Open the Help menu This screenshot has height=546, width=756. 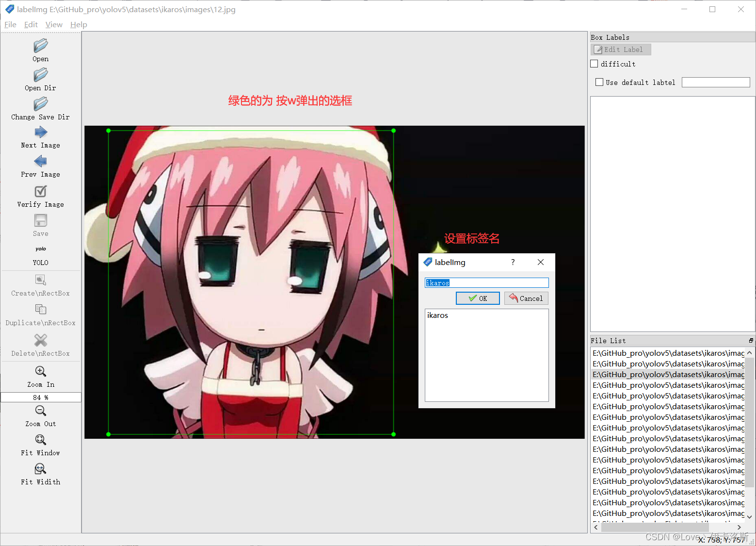click(x=79, y=25)
